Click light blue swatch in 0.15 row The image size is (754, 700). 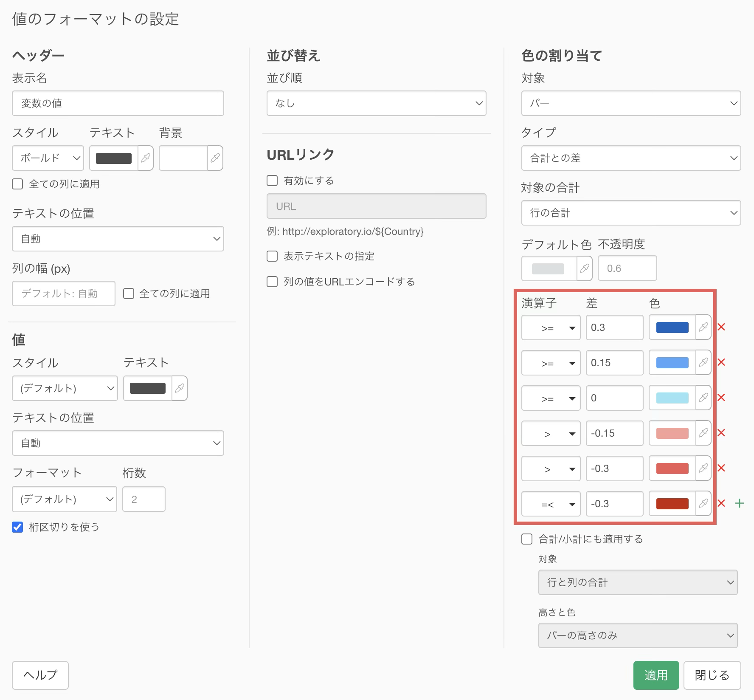click(672, 362)
